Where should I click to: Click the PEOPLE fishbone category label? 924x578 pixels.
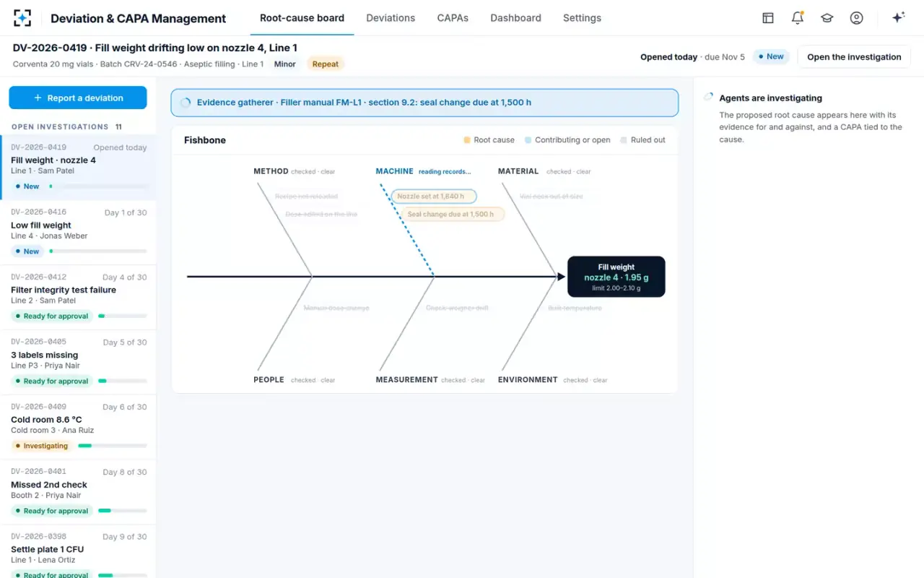269,379
